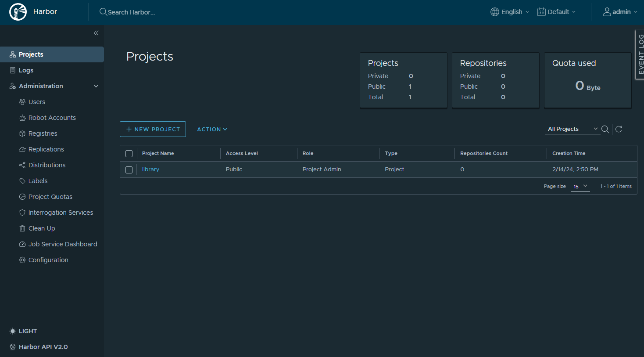Click the Users group icon

(22, 102)
